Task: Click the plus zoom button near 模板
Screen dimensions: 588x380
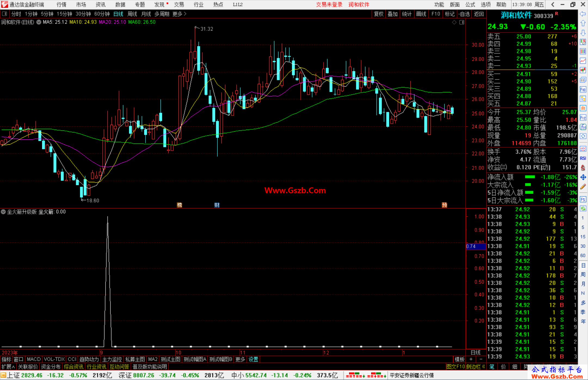Action: (x=471, y=359)
